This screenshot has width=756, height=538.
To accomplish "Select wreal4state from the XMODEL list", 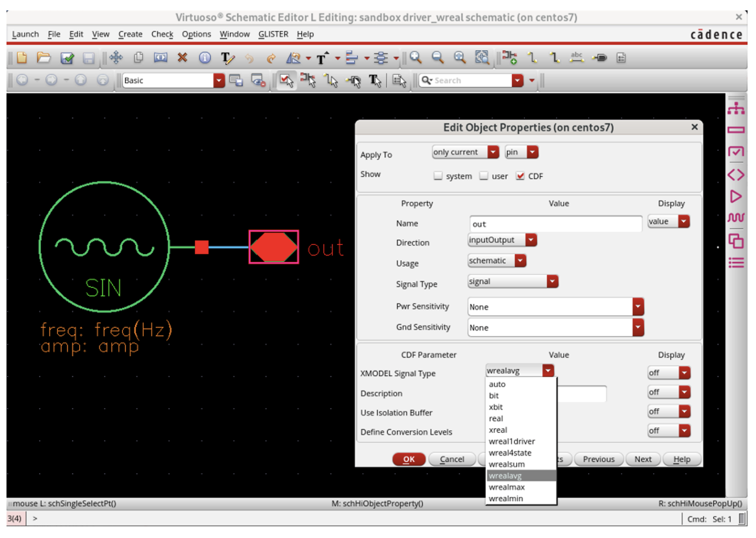I will (x=510, y=453).
